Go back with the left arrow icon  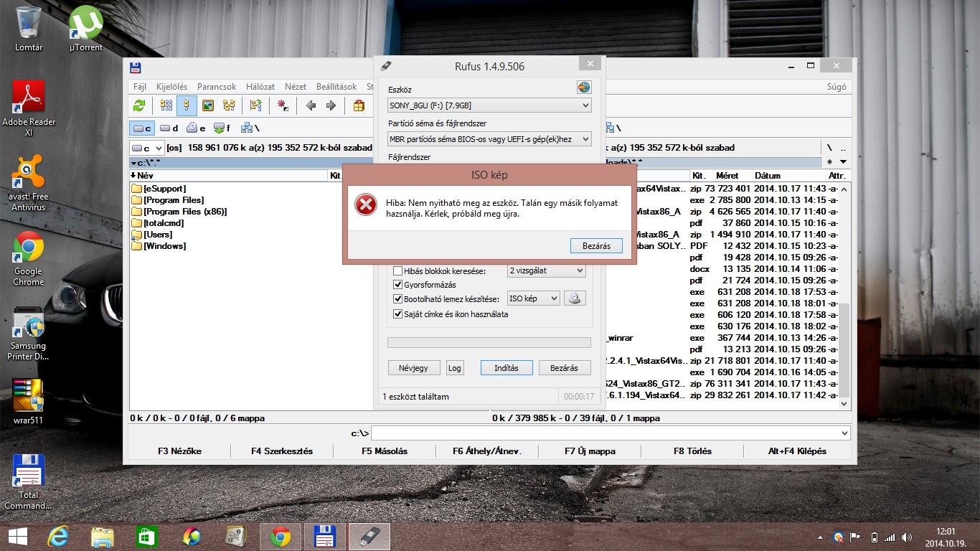click(x=311, y=105)
